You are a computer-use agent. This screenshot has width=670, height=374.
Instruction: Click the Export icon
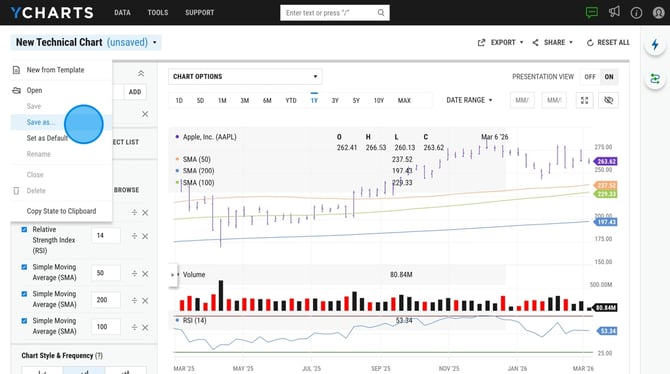[482, 43]
